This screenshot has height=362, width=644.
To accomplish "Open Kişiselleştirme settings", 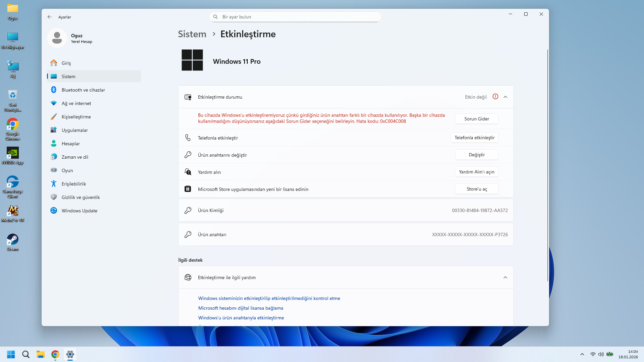I will pos(94,117).
